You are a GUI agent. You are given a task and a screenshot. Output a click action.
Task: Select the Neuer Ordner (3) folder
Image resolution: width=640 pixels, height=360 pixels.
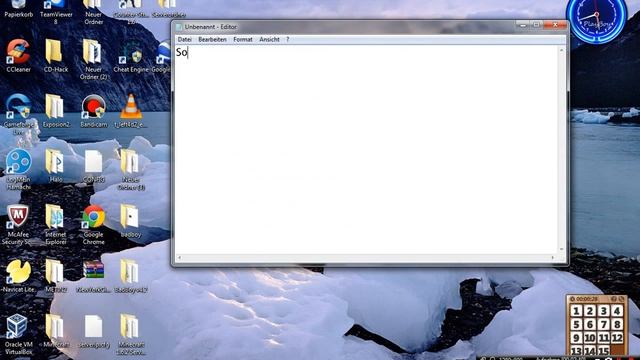pos(131,169)
